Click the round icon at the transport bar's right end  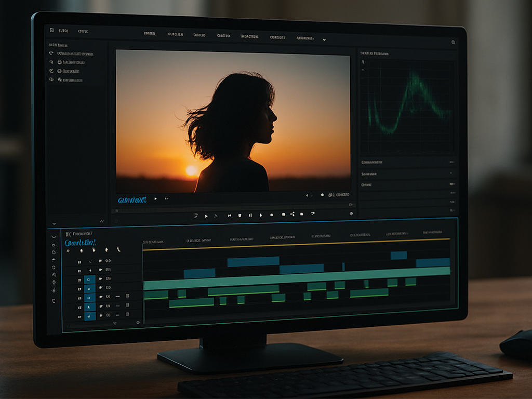pos(351,214)
